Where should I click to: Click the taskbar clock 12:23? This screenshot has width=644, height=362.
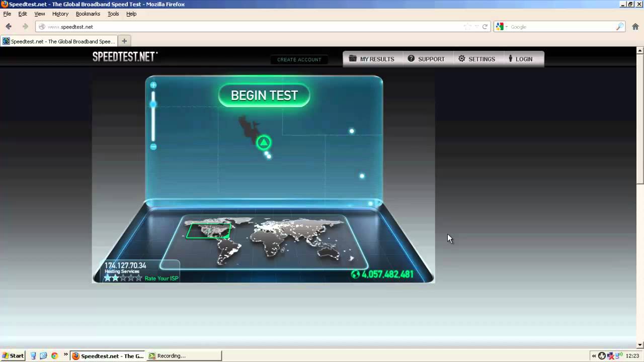point(632,356)
